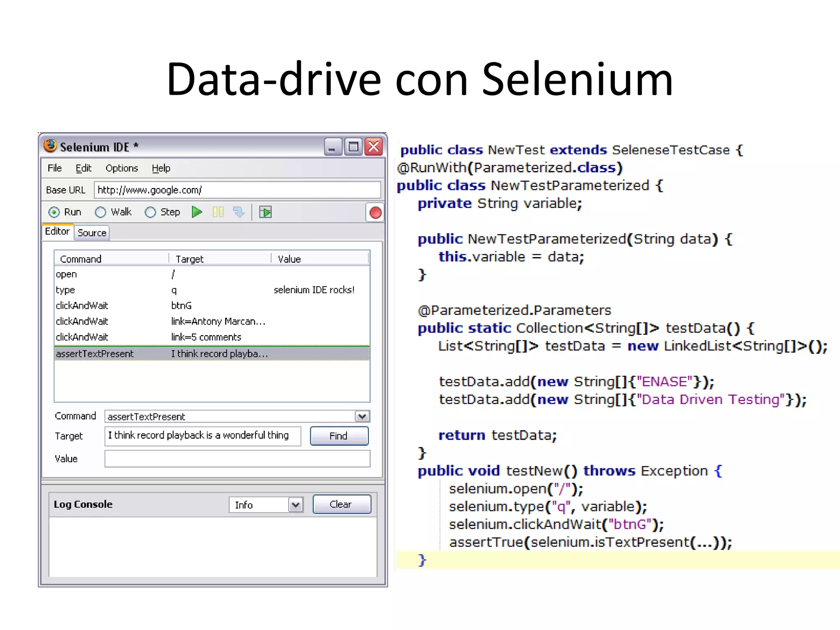Maximize the Selenium IDE window
Viewport: 840px width, 630px height.
pyautogui.click(x=353, y=146)
